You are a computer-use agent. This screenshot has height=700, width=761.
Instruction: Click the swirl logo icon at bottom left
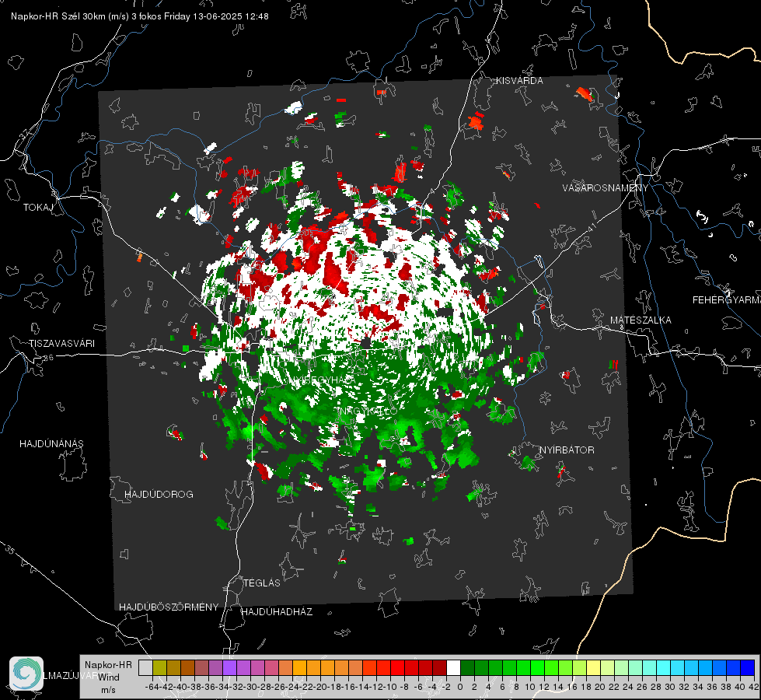point(26,674)
